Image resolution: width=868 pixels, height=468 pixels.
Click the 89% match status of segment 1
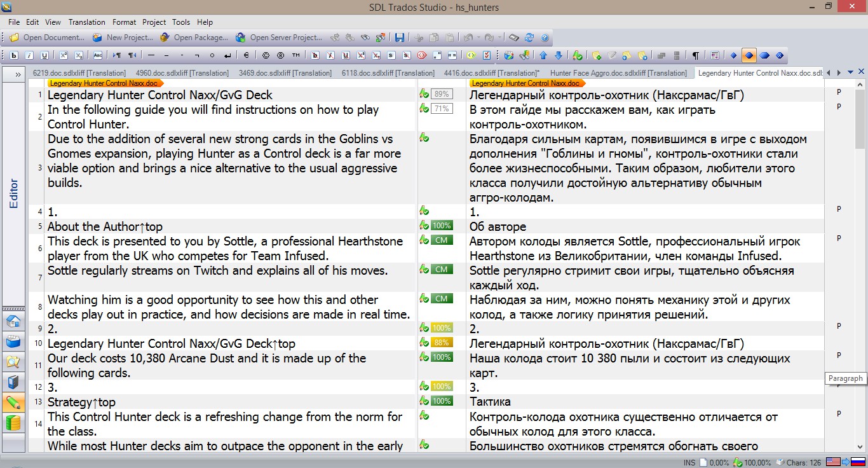[x=441, y=94]
